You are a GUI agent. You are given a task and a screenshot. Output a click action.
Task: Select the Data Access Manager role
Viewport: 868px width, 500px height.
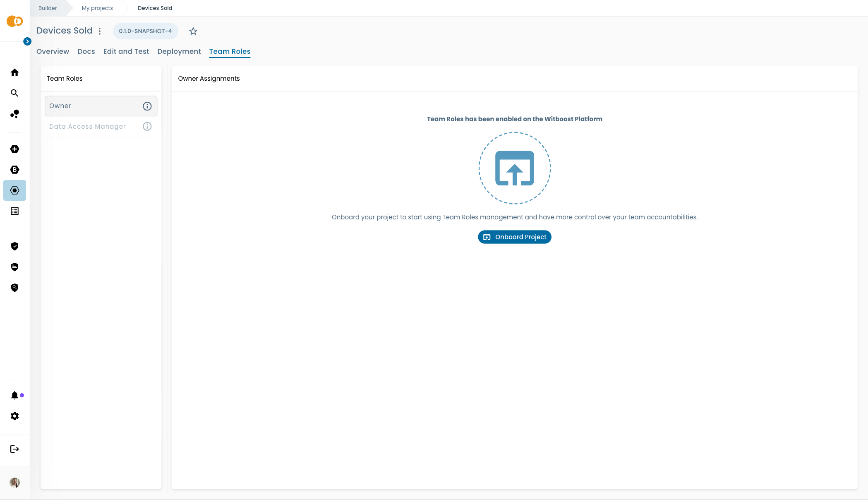coord(87,126)
